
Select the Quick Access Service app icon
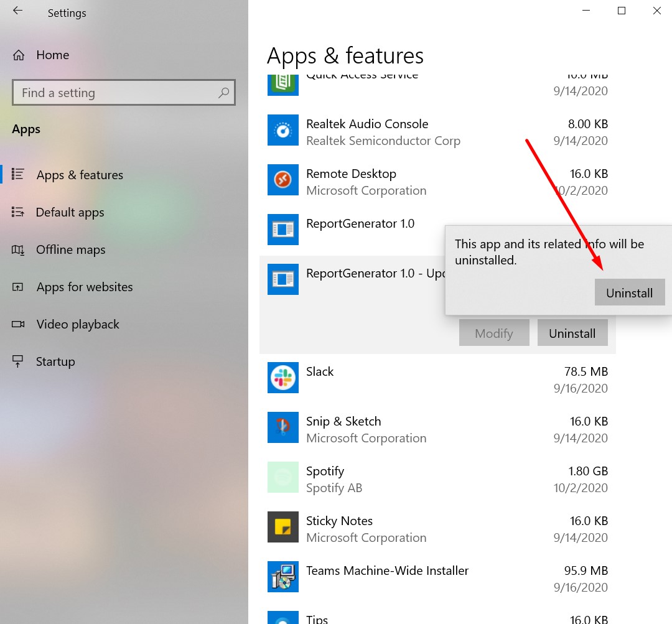tap(283, 85)
